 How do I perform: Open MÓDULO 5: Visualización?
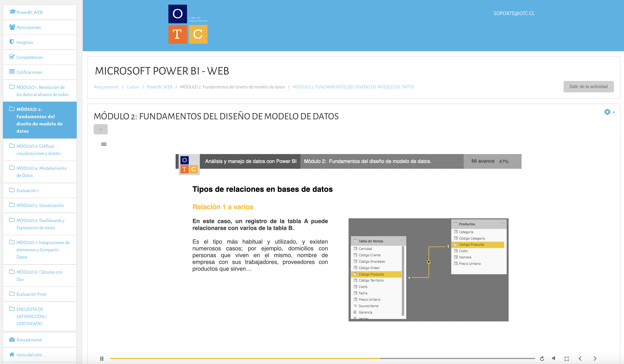tap(40, 205)
